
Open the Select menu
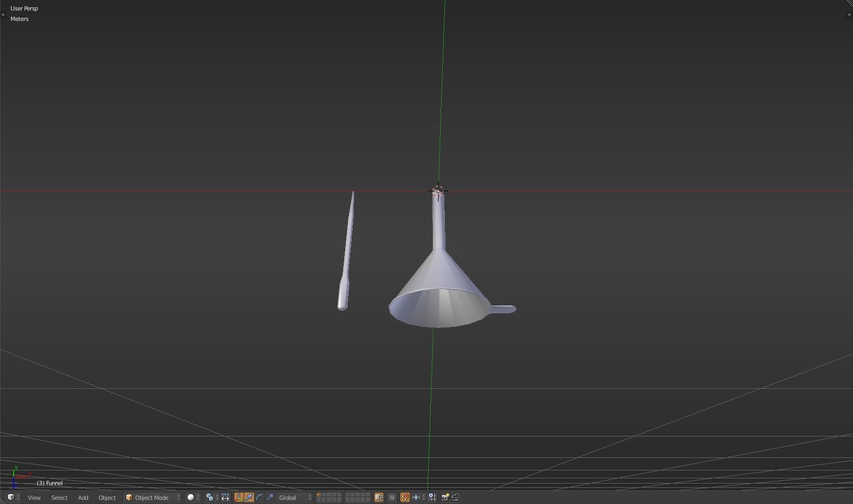pos(59,498)
